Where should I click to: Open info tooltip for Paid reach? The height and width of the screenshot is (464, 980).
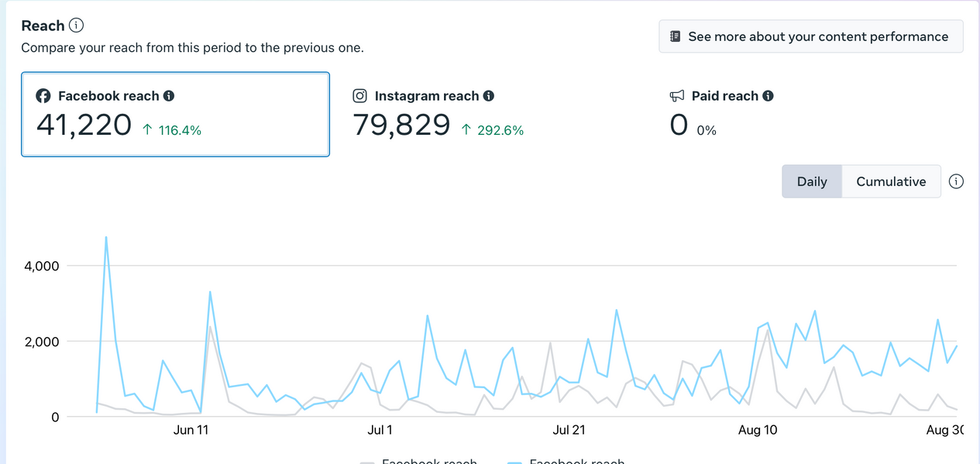pyautogui.click(x=768, y=96)
